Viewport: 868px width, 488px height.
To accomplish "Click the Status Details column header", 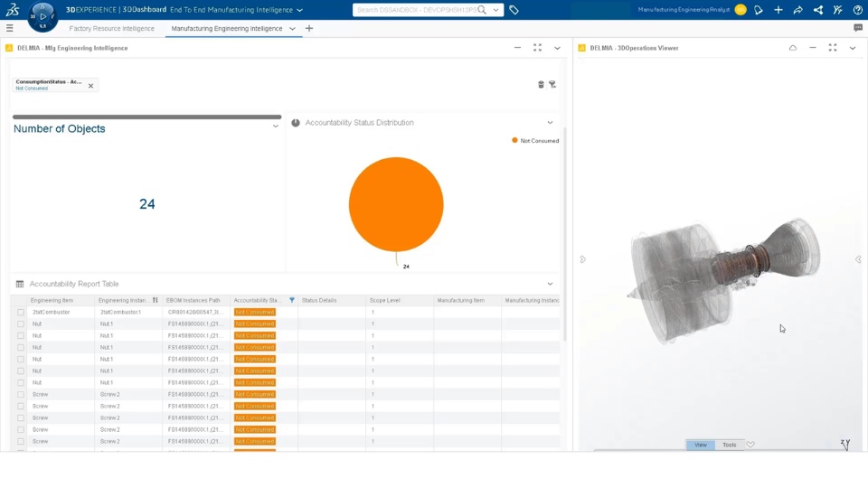I will coord(319,300).
